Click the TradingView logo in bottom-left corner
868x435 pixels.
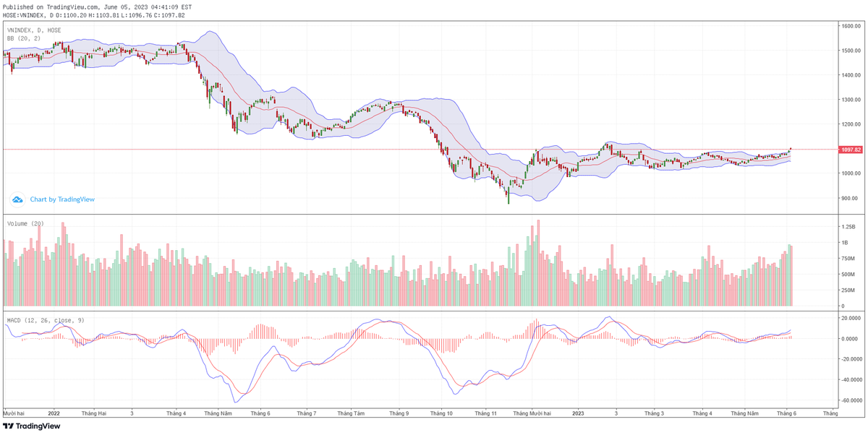tap(31, 426)
